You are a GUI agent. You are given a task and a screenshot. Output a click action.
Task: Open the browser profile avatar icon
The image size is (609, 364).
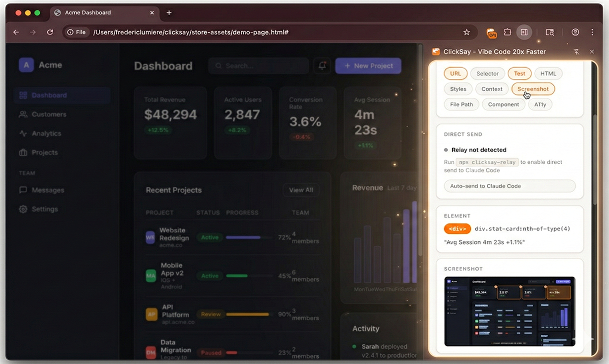tap(575, 32)
